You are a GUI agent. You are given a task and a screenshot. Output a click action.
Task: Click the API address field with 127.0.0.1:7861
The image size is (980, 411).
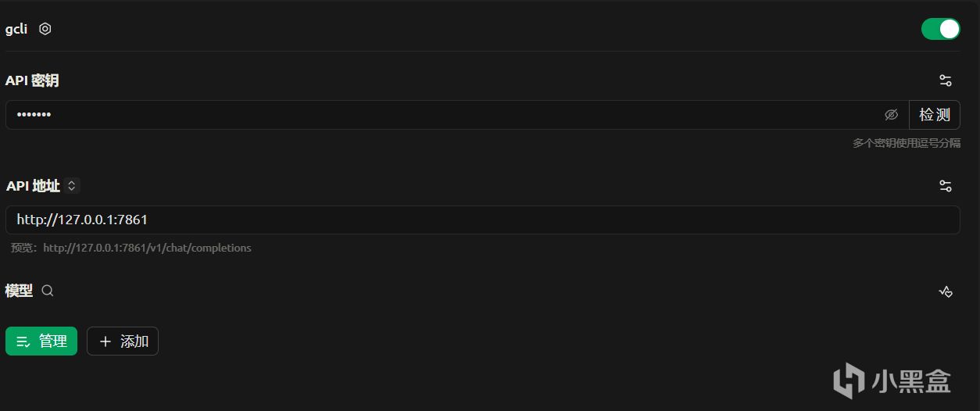(x=469, y=220)
